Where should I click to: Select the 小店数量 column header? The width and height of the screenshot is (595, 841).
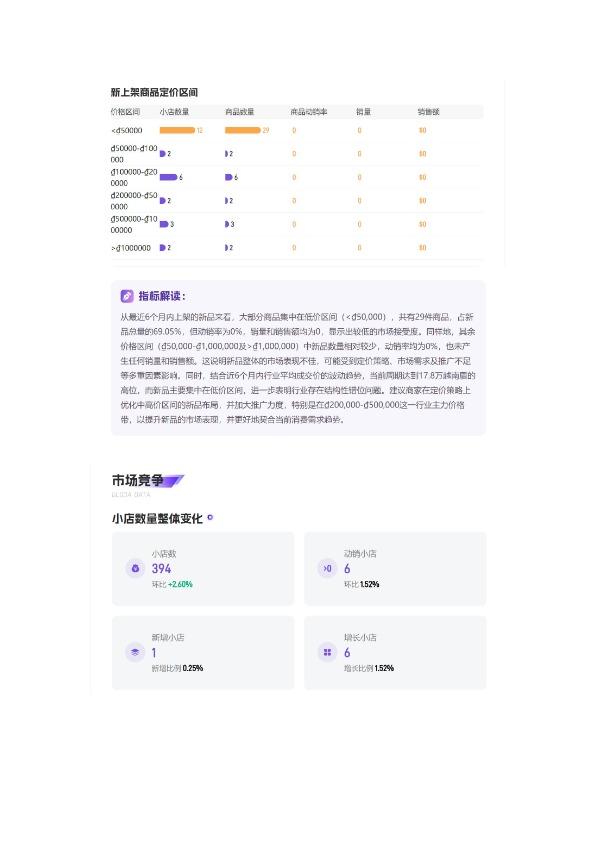pos(174,112)
